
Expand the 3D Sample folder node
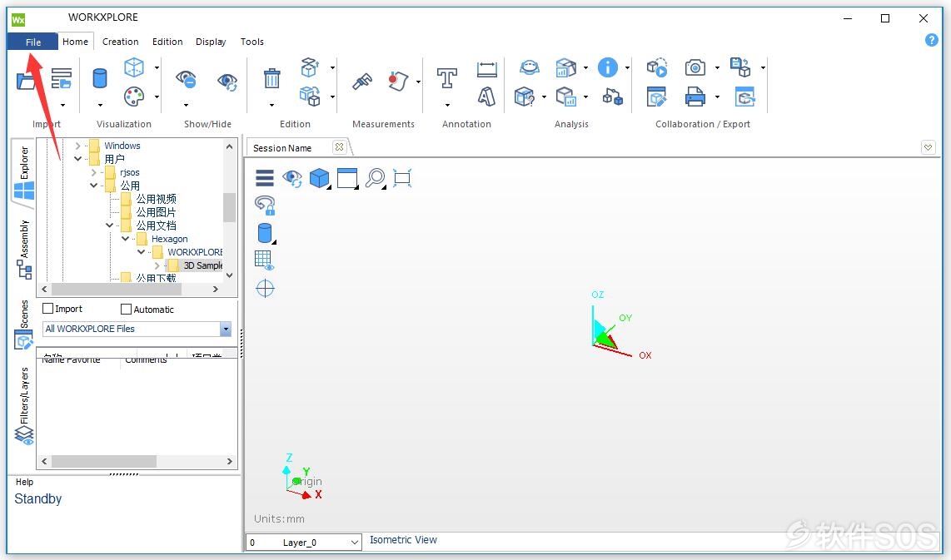pyautogui.click(x=157, y=265)
